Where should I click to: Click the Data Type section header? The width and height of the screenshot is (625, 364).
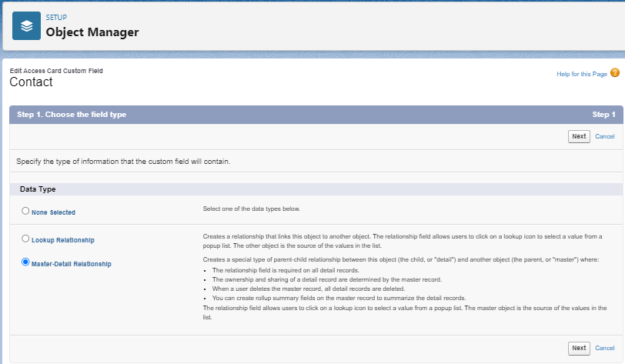pyautogui.click(x=38, y=189)
